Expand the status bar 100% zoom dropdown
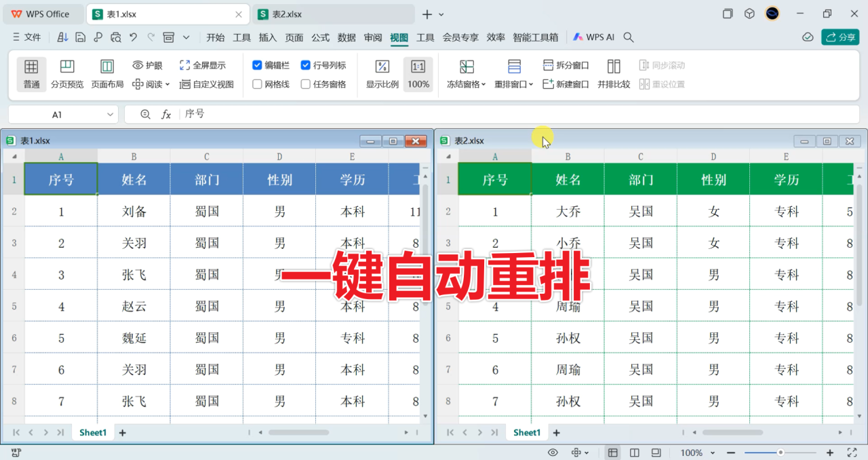Viewport: 868px width, 460px height. [714, 453]
